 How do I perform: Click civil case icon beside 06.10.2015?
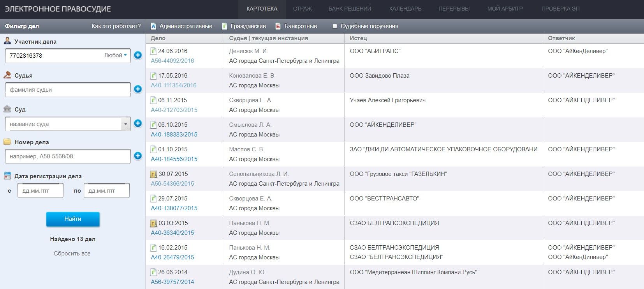[x=153, y=125]
